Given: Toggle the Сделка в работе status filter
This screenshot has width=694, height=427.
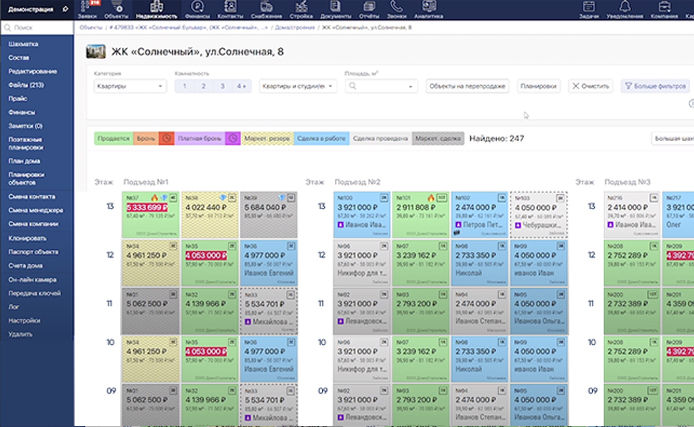Looking at the screenshot, I should [321, 138].
